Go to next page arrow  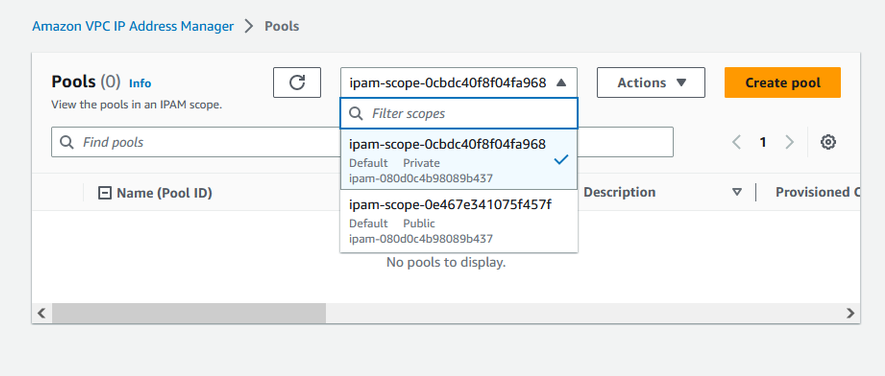(x=790, y=142)
